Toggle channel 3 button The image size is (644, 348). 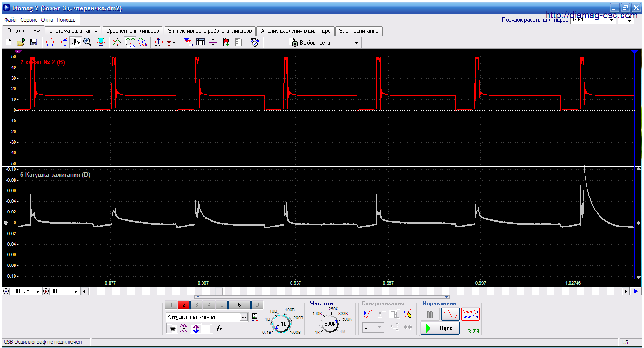click(x=196, y=305)
